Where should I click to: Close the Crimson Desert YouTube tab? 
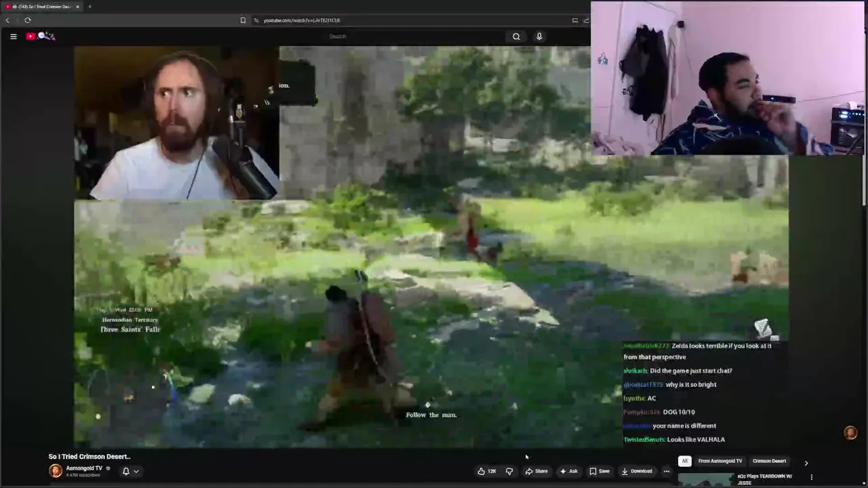(x=77, y=7)
